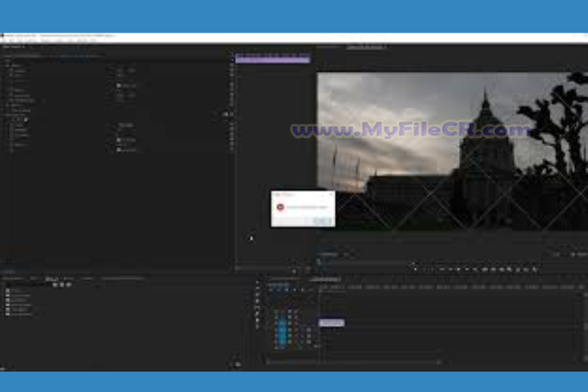Click the timeline horizontal scroll bar
This screenshot has width=588, height=392.
tap(353, 362)
